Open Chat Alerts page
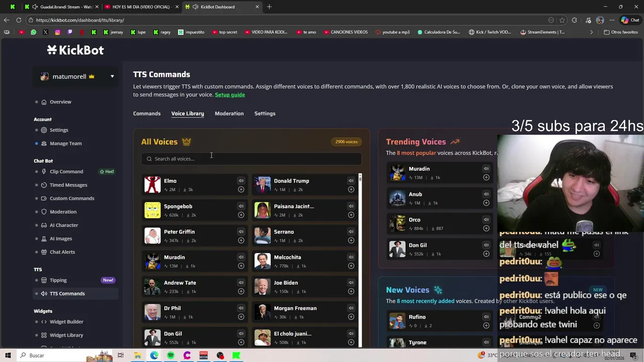644x362 pixels. tap(62, 252)
